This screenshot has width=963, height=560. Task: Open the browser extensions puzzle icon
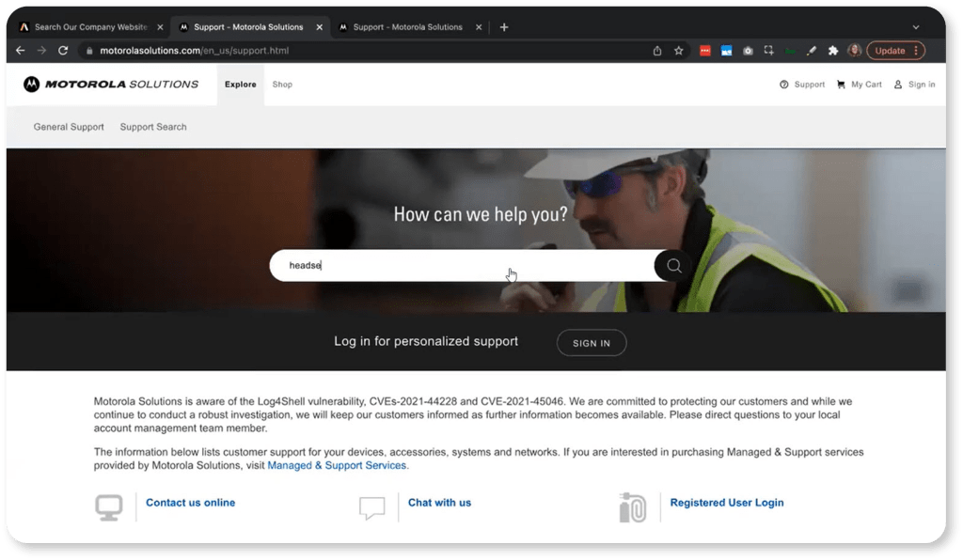tap(832, 50)
